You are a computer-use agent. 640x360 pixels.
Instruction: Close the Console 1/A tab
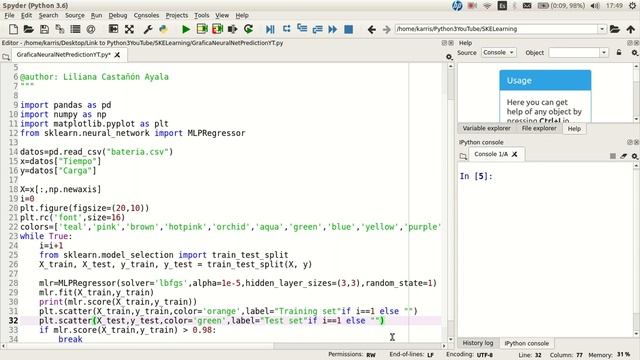515,154
